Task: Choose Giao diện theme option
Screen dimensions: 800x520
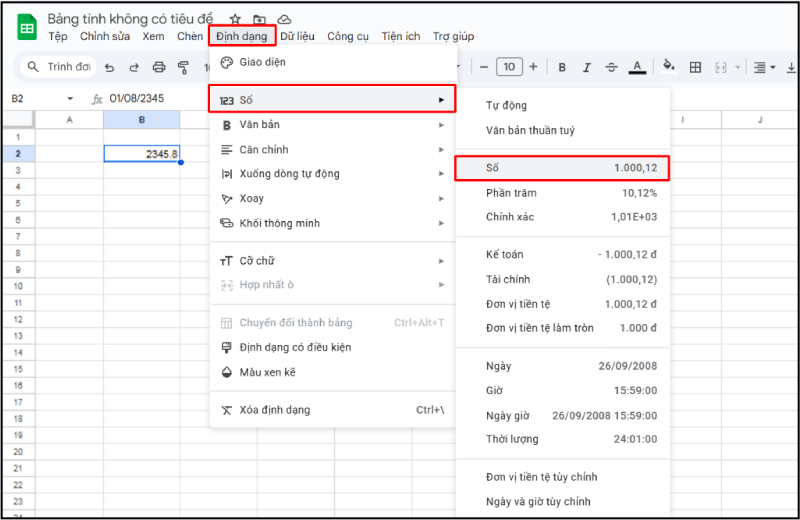Action: point(332,62)
